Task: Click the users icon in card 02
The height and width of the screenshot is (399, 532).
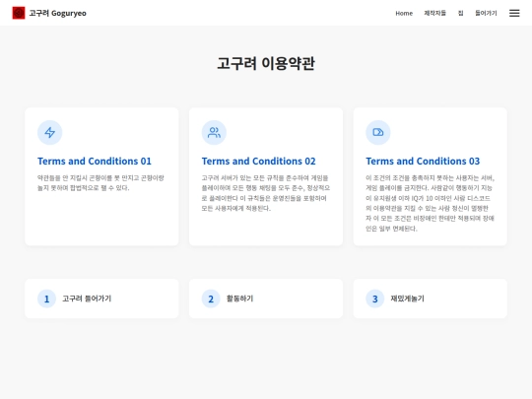Action: click(214, 132)
